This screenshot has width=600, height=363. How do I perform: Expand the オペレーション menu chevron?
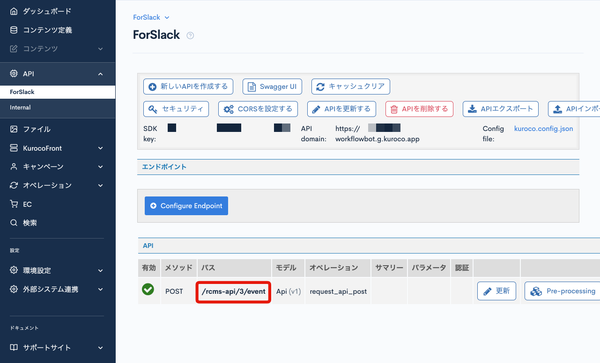100,186
